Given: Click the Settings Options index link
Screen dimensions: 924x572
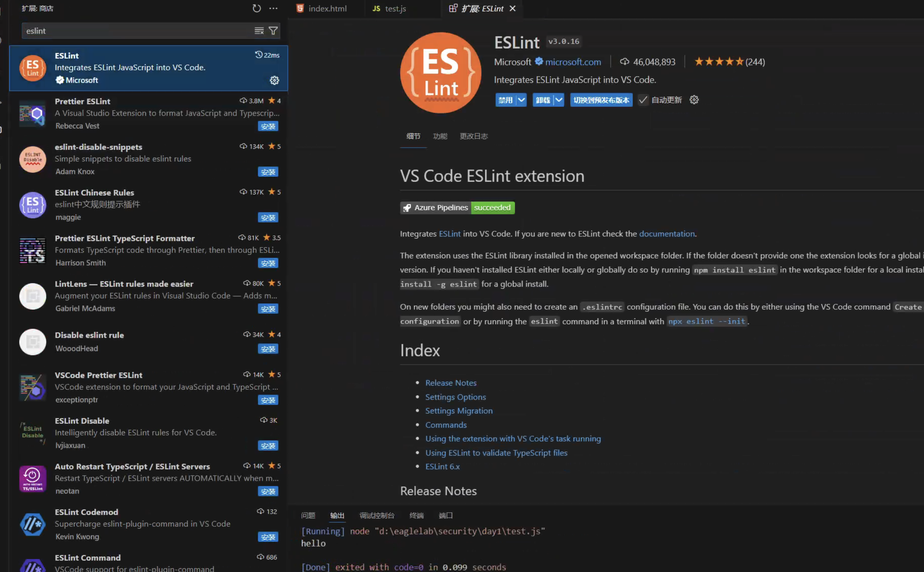Looking at the screenshot, I should (455, 397).
